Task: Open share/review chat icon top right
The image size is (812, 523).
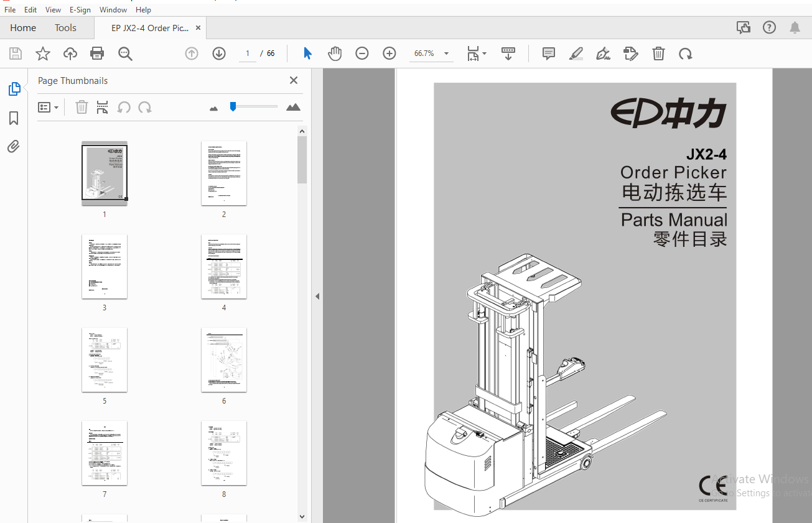Action: [743, 27]
